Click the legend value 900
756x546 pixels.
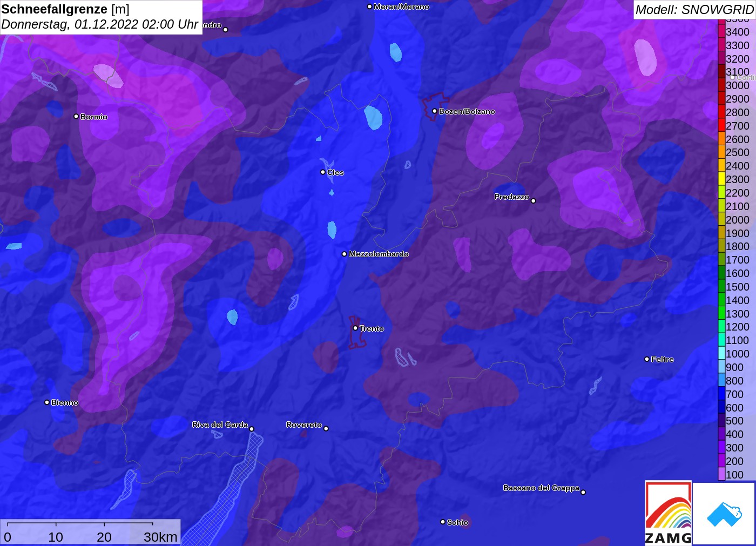[x=735, y=367]
